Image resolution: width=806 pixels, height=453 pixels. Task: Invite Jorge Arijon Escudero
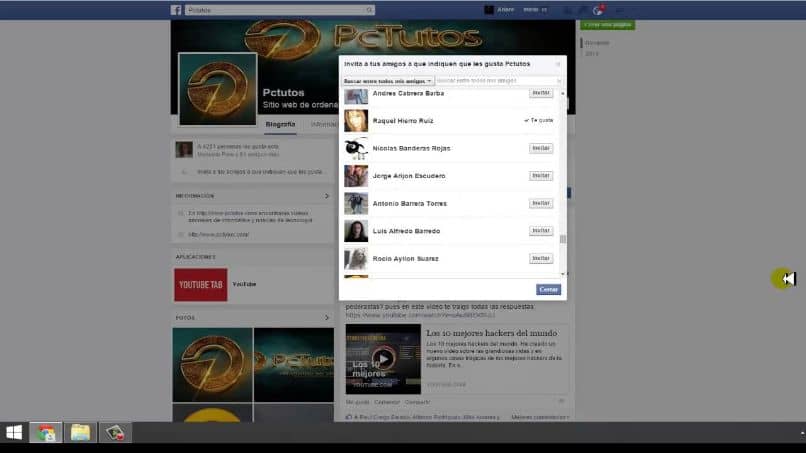[541, 176]
